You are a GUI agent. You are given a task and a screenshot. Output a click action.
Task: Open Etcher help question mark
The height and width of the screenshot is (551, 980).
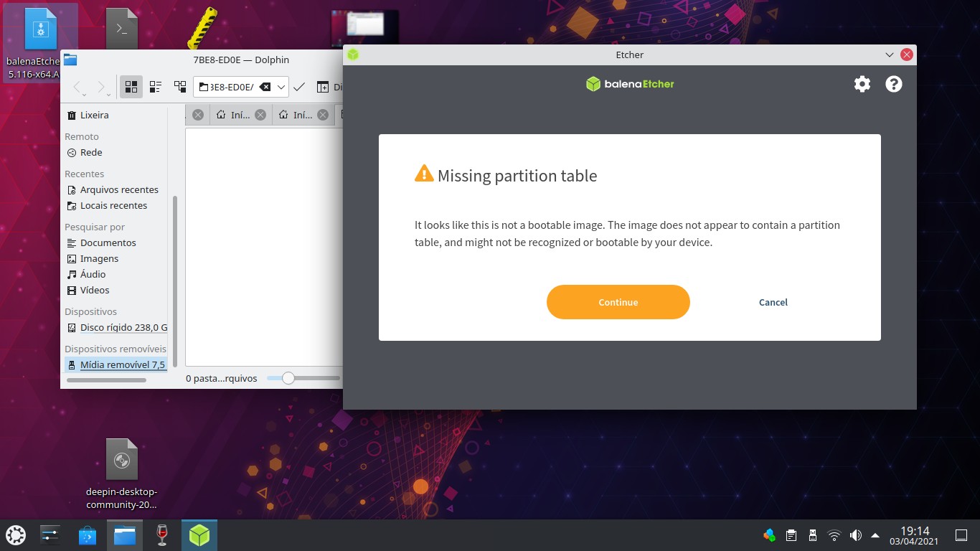point(893,84)
